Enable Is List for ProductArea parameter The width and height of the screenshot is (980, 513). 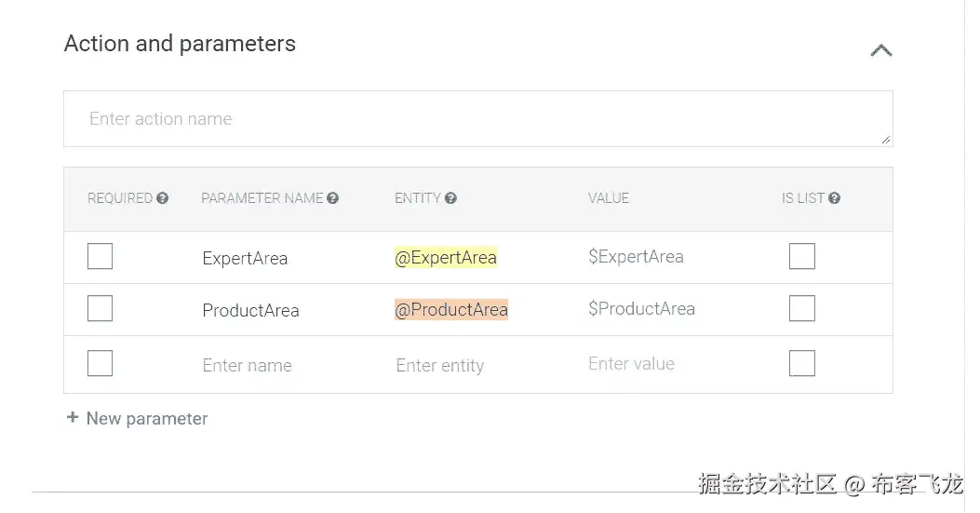pos(801,308)
